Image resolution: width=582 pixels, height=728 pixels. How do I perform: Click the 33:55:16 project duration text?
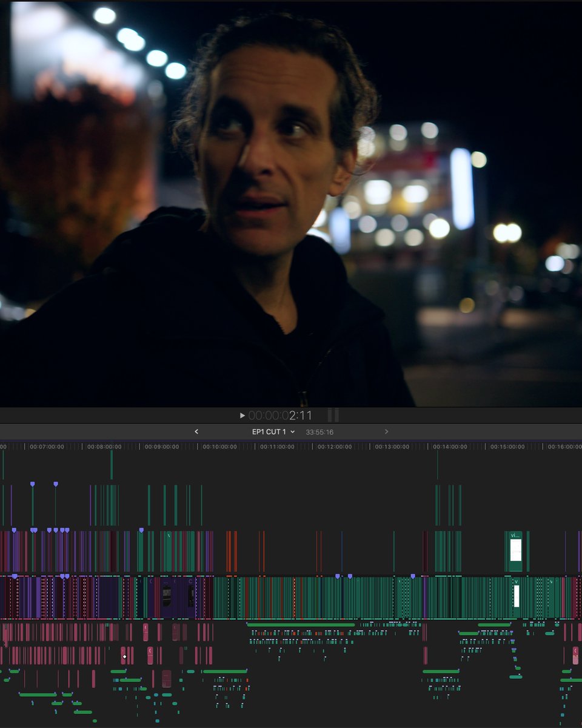click(x=319, y=432)
